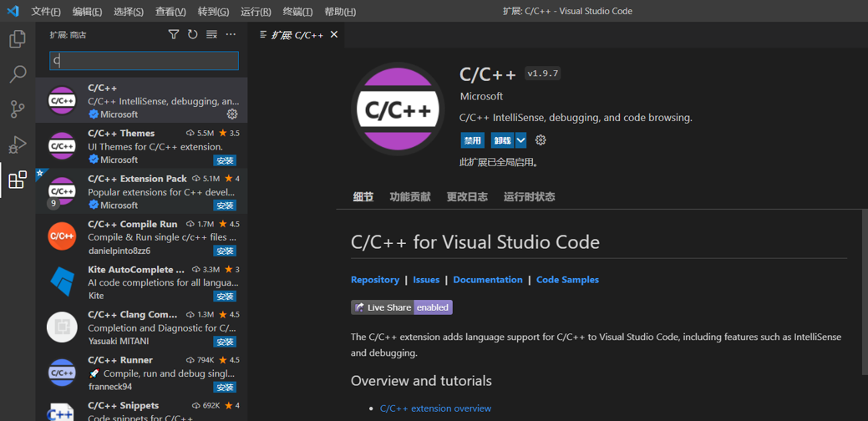The width and height of the screenshot is (868, 421).
Task: Select the C/C++ Snippets list title
Action: point(124,405)
